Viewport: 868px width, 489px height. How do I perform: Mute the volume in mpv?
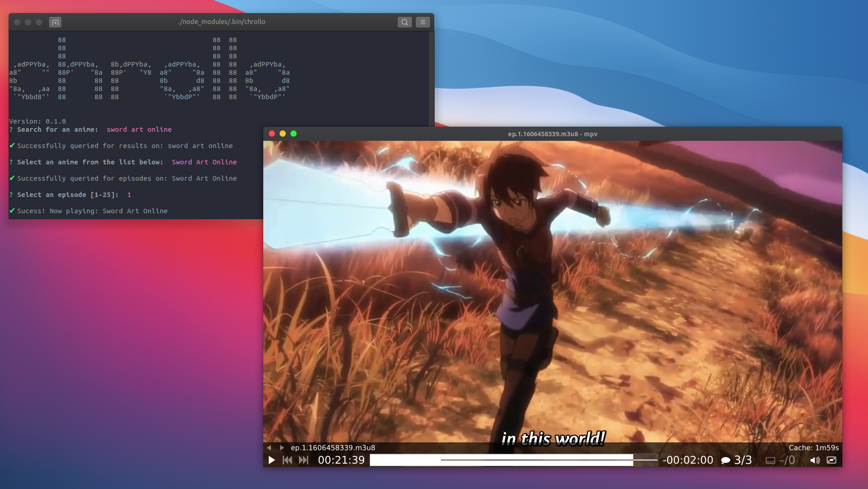point(815,460)
